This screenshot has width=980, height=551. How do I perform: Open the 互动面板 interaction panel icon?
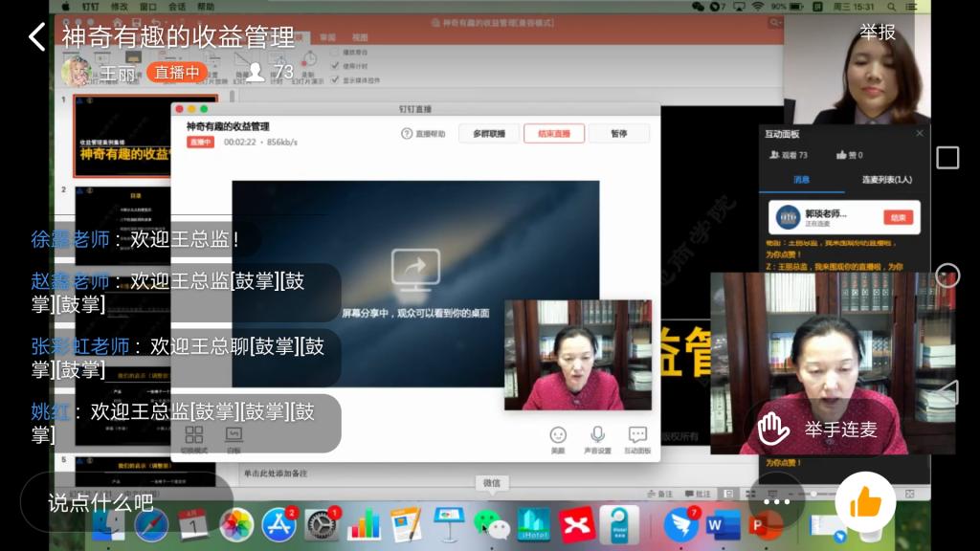tap(637, 440)
